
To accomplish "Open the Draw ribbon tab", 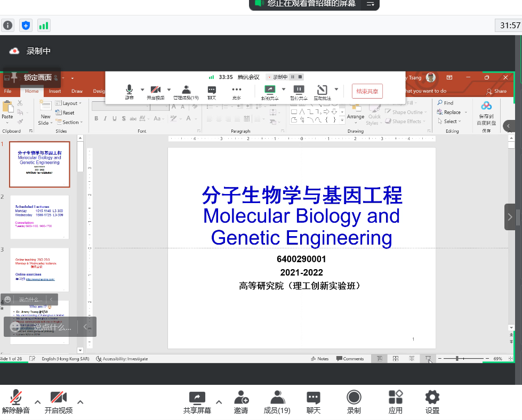I will click(x=77, y=91).
